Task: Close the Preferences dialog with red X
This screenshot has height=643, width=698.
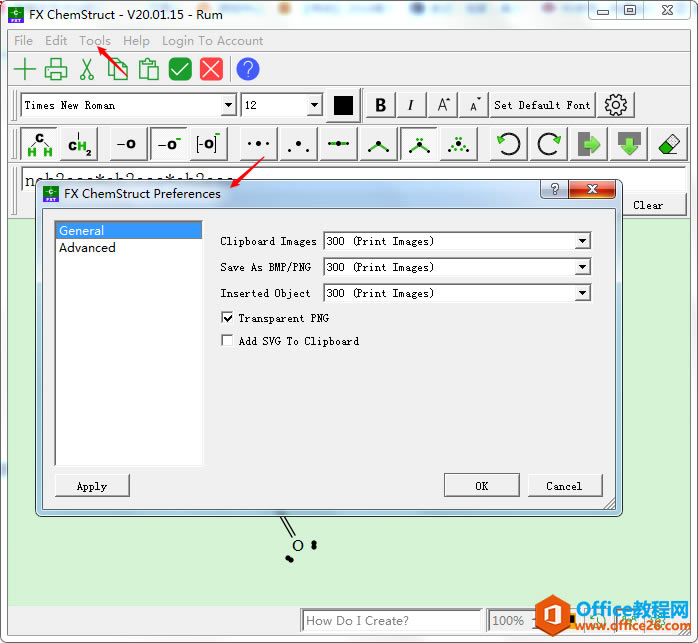Action: click(x=592, y=189)
